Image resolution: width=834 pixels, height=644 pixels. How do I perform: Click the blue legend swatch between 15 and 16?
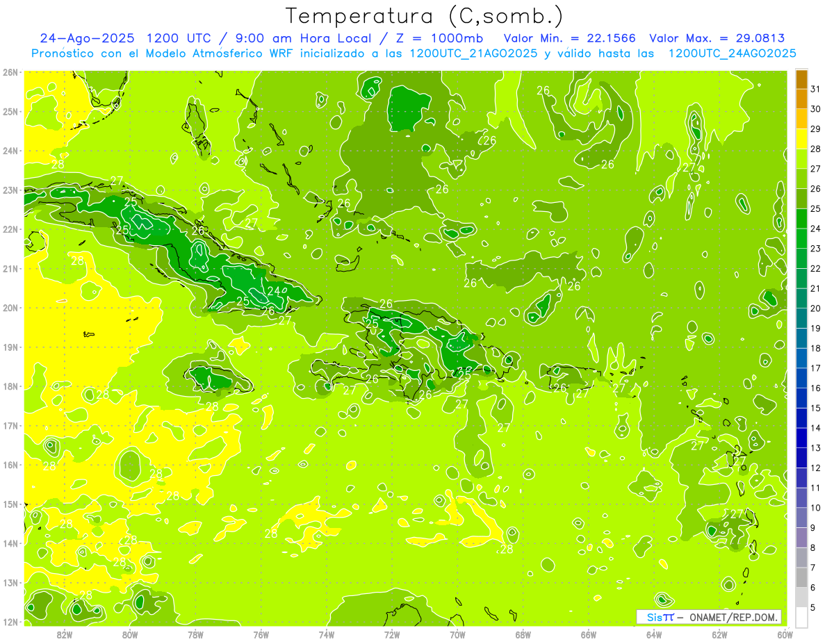click(801, 397)
